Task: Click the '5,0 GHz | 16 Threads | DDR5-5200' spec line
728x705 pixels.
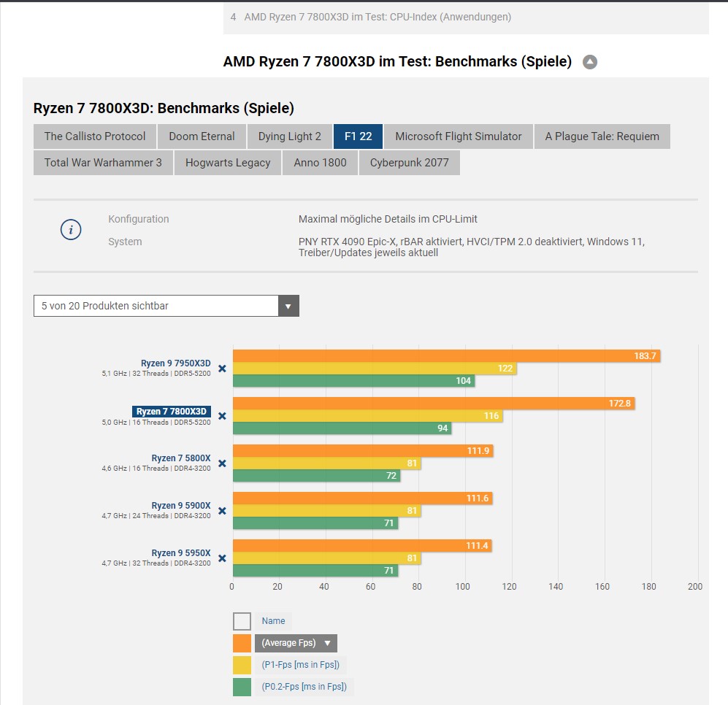Action: point(156,423)
